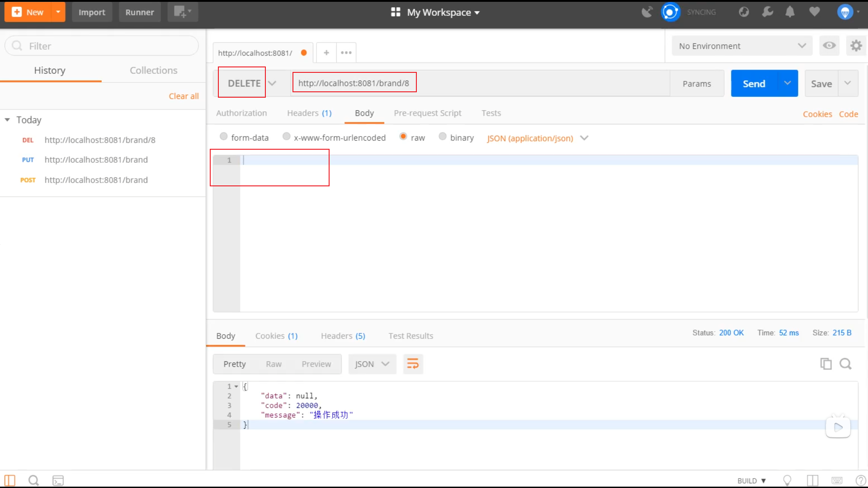The image size is (868, 488).
Task: Click the sync status icon
Action: 670,12
